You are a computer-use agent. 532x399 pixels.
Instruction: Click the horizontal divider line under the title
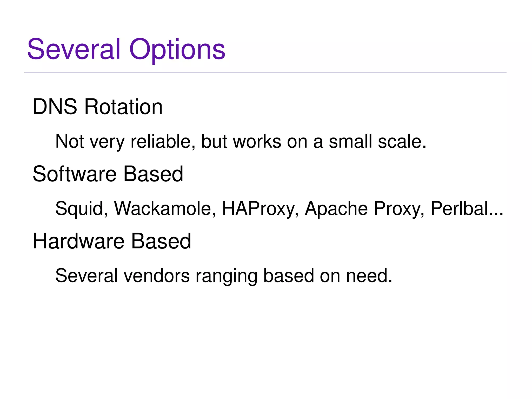click(265, 73)
